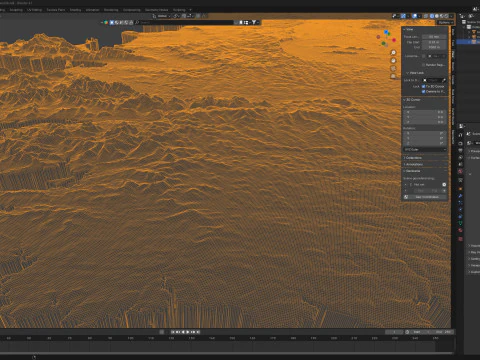This screenshot has height=360, width=480.
Task: Open the Options dropdown in viewport
Action: 446,22
